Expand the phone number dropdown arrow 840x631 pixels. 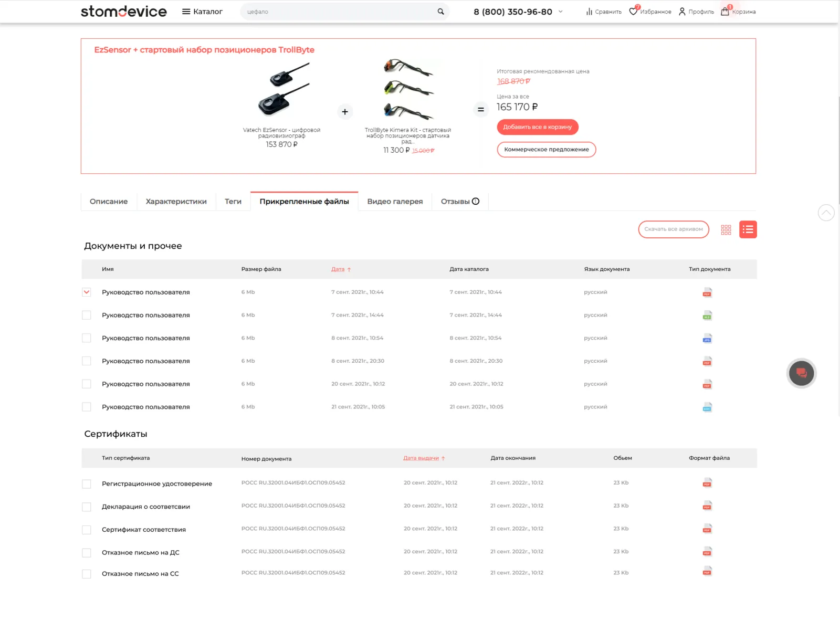pos(561,12)
